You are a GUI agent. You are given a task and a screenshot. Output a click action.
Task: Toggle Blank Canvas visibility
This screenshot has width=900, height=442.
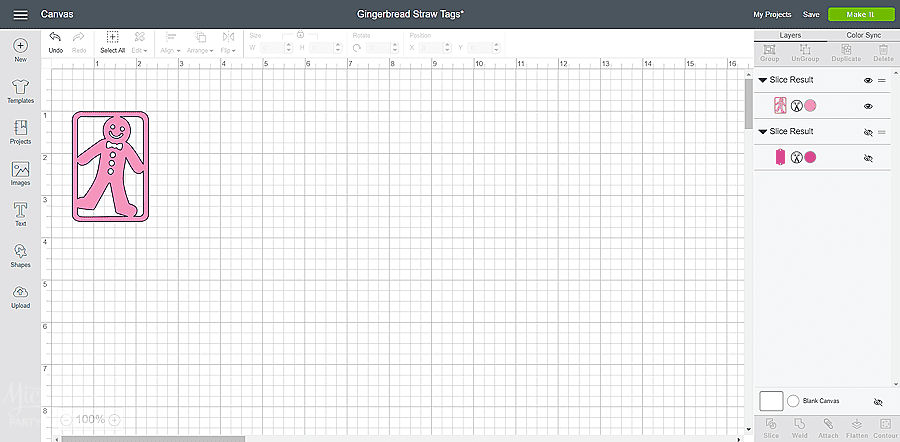878,402
